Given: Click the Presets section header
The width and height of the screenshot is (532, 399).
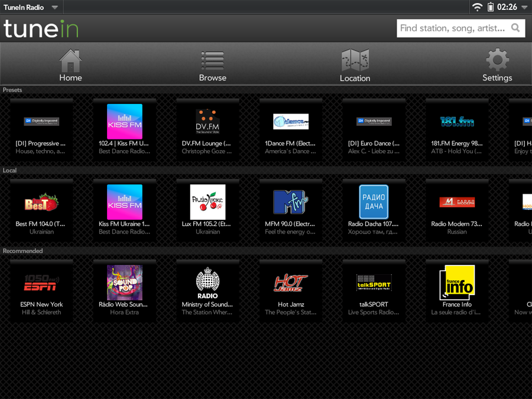Looking at the screenshot, I should (12, 90).
